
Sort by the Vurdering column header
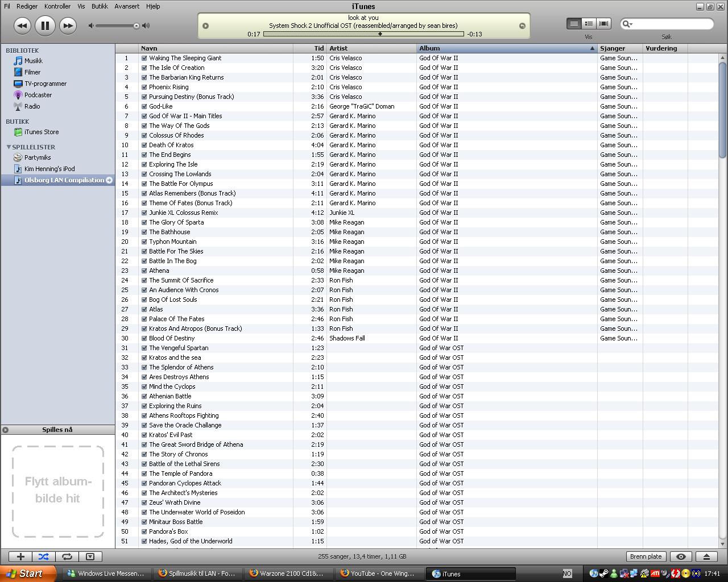pos(665,48)
